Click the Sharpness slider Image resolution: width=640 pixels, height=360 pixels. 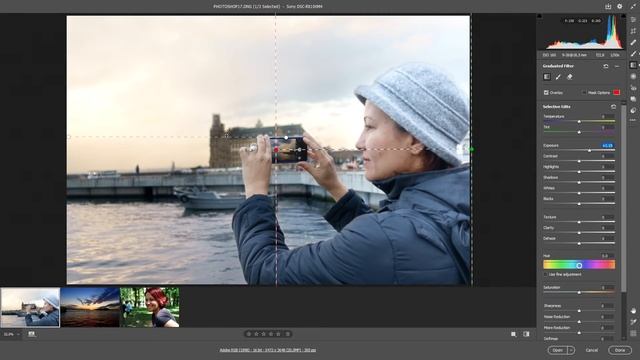tap(579, 311)
